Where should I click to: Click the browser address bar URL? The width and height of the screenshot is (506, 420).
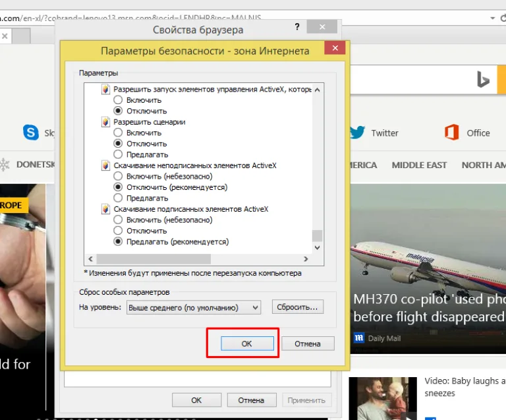point(130,18)
